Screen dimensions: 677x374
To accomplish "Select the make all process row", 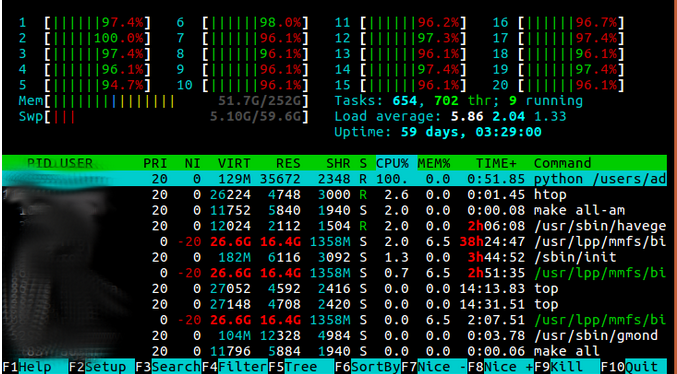I will pos(335,351).
